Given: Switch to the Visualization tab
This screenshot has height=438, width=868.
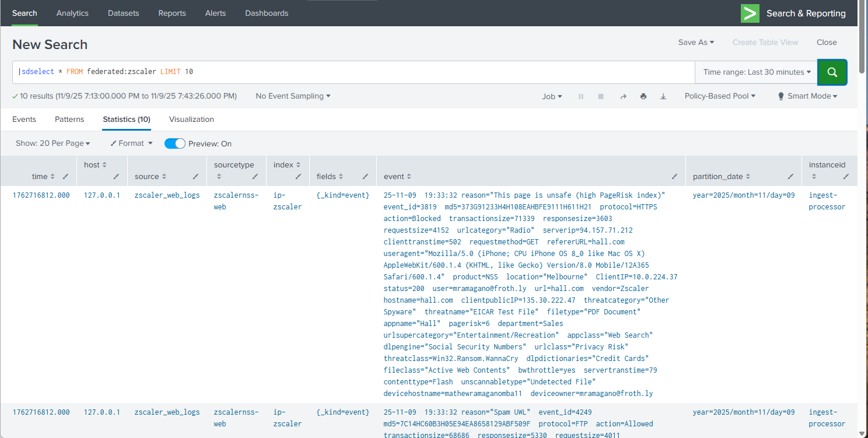Looking at the screenshot, I should click(x=191, y=120).
